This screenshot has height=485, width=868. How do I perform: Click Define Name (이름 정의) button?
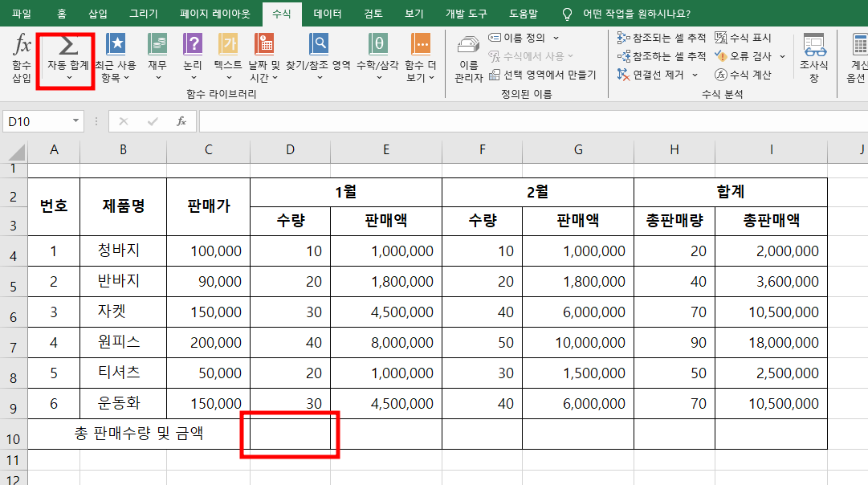click(x=517, y=38)
